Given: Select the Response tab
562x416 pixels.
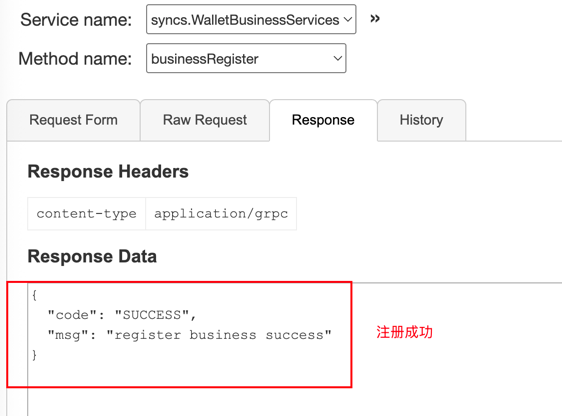Looking at the screenshot, I should [x=323, y=120].
